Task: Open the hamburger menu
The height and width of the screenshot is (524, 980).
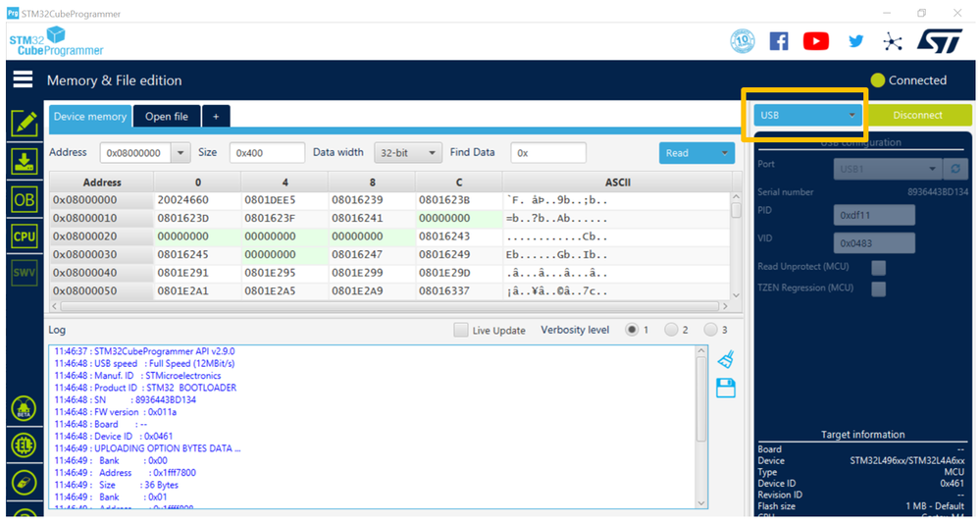Action: click(23, 79)
